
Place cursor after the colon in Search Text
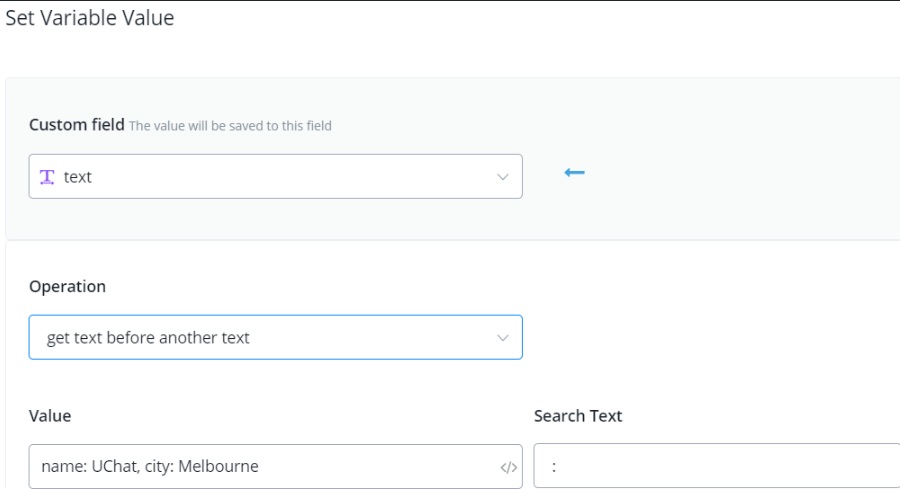coord(560,467)
